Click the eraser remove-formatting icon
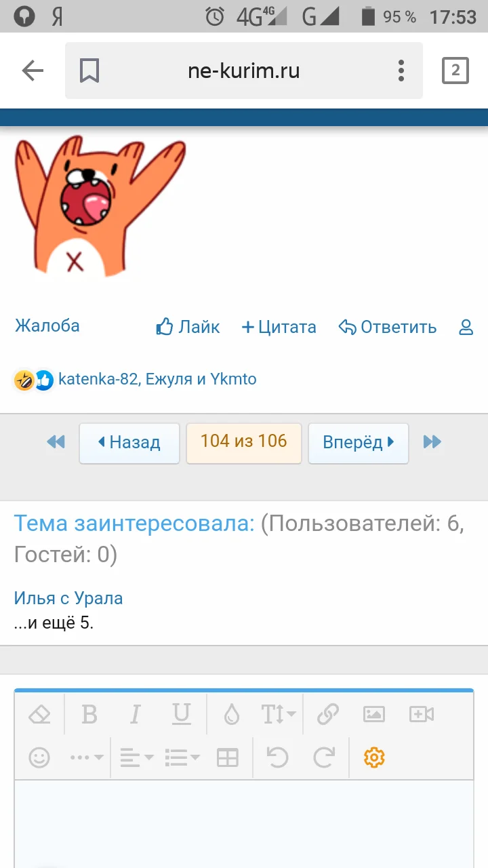 pos(39,714)
